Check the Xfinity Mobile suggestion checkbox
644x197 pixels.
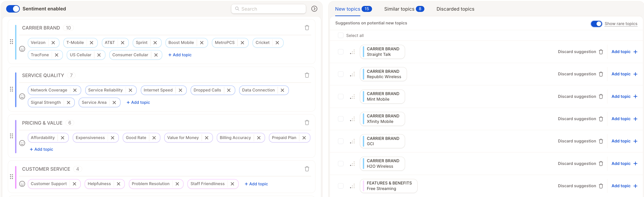coord(341,119)
